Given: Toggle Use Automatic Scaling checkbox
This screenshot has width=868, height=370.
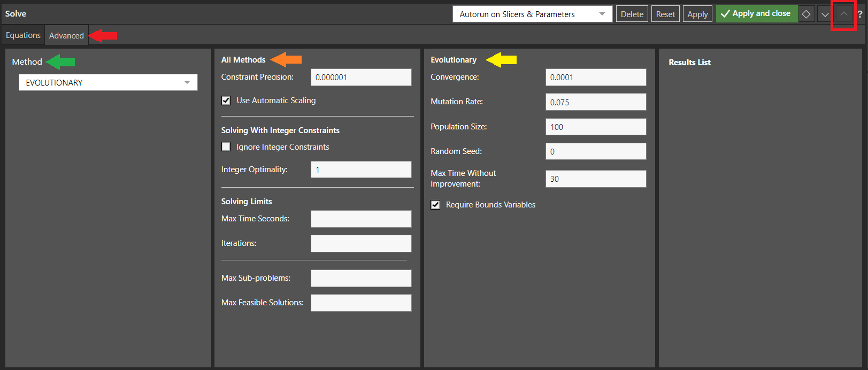Looking at the screenshot, I should 226,101.
